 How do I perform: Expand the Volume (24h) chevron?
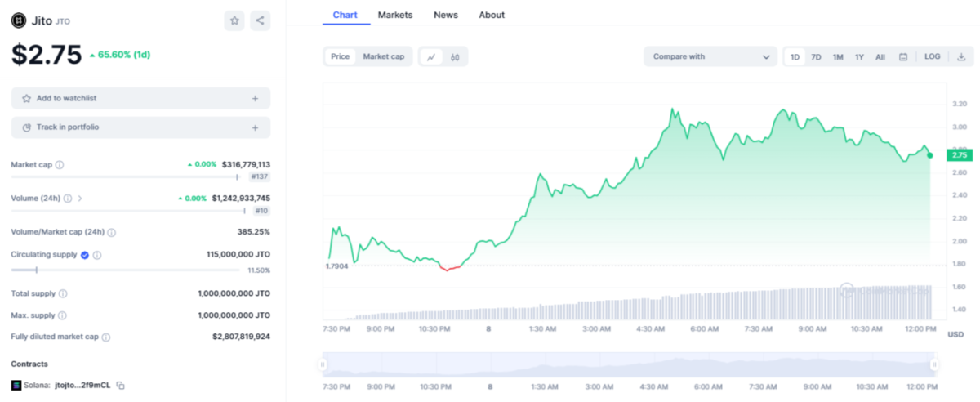80,198
